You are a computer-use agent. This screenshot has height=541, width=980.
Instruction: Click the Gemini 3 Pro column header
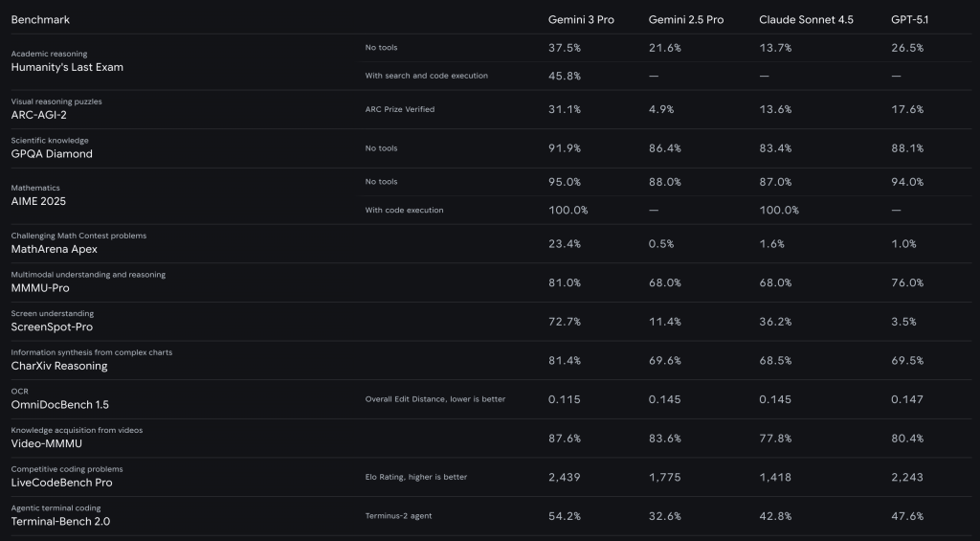click(581, 20)
